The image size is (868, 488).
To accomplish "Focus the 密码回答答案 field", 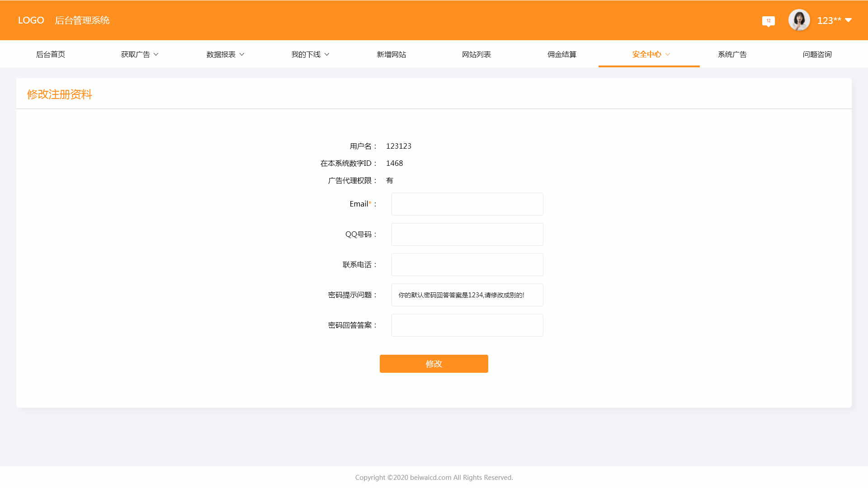I will click(x=467, y=325).
